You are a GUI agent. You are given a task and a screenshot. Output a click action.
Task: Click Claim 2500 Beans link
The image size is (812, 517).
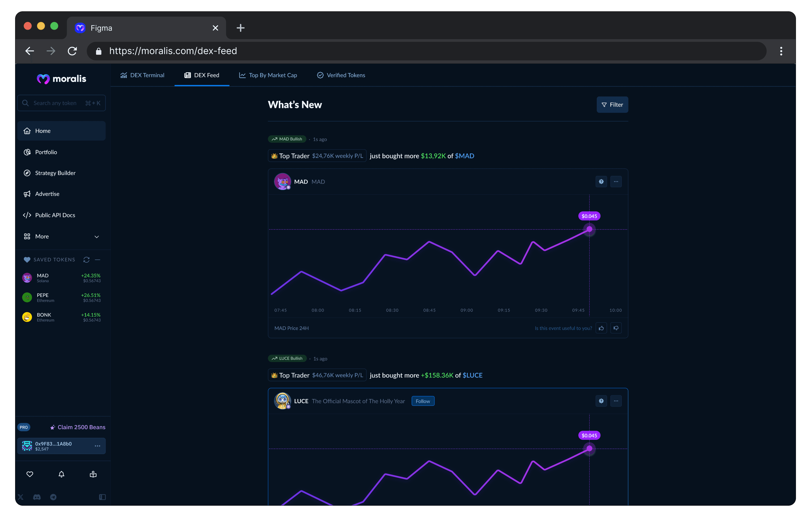click(78, 427)
